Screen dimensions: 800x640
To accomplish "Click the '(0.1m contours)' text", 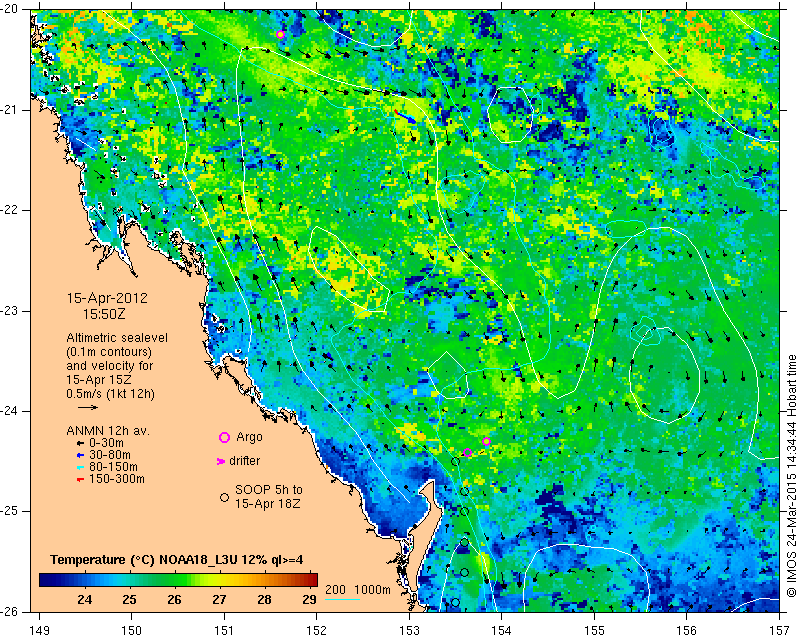I will pos(109,352).
